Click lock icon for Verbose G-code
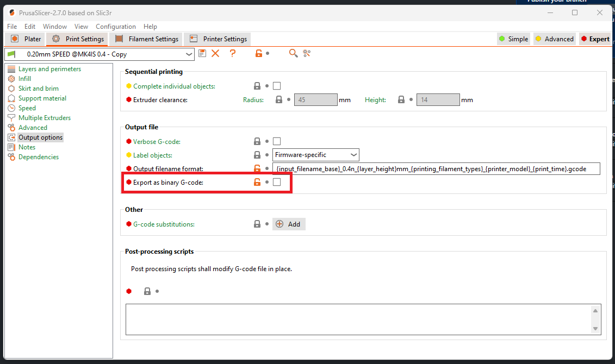Screen dimensions: 615x364 point(257,141)
